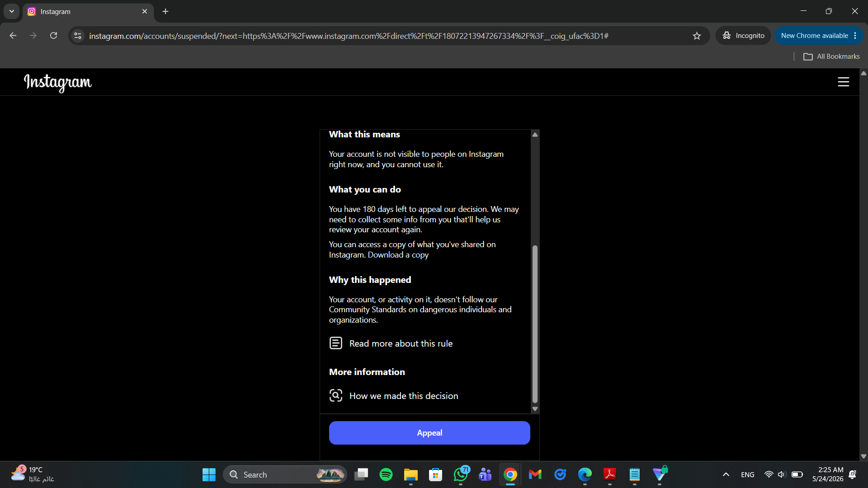Screen dimensions: 868x488
Task: Click the dialog's scrollbar thumb
Action: (535, 324)
